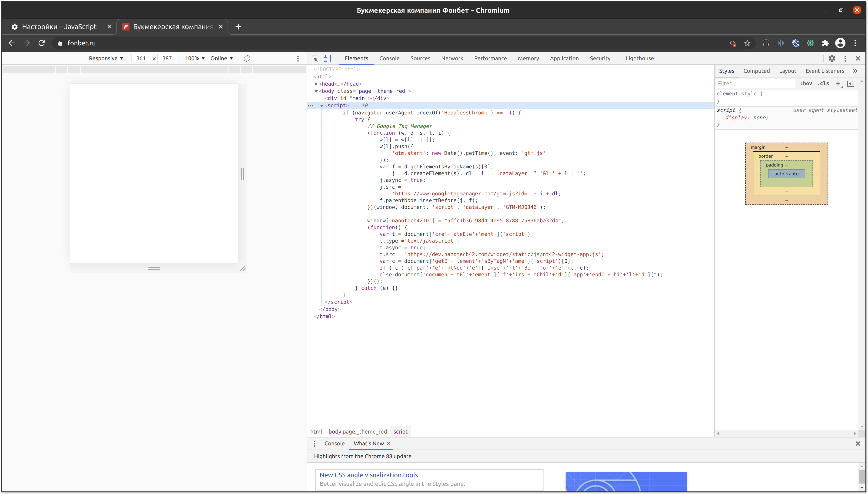Switch to the Sources tab

click(420, 58)
